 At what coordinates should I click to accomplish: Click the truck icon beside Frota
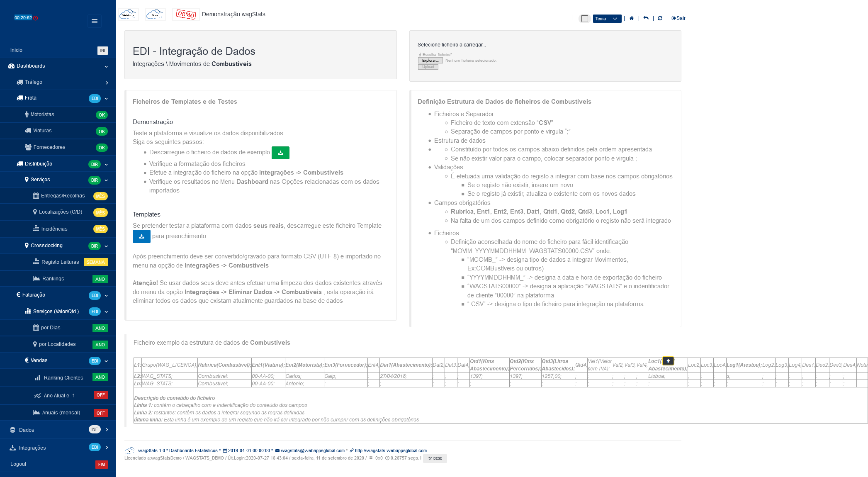[20, 98]
